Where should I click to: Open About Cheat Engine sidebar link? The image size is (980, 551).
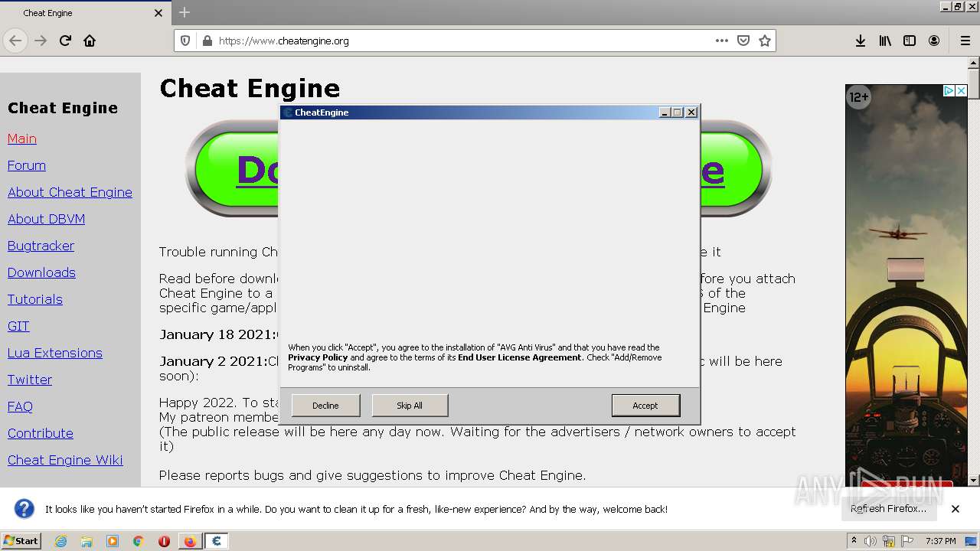(70, 192)
